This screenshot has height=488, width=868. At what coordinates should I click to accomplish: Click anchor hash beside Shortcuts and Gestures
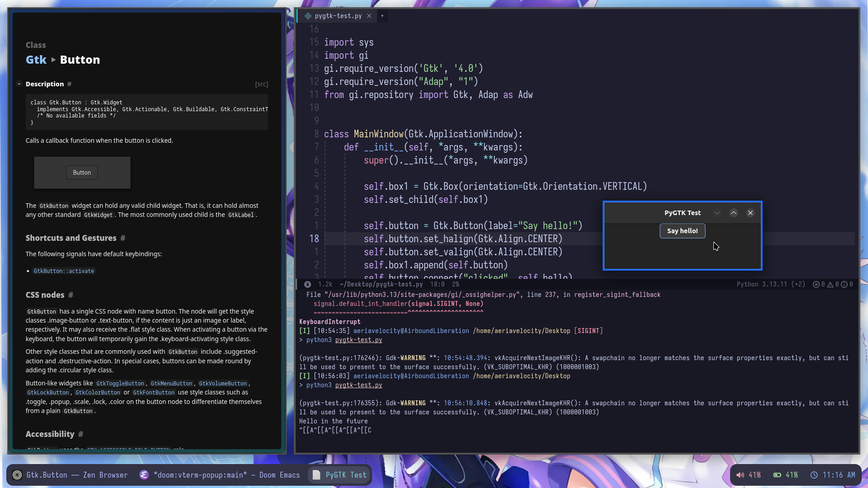click(123, 238)
